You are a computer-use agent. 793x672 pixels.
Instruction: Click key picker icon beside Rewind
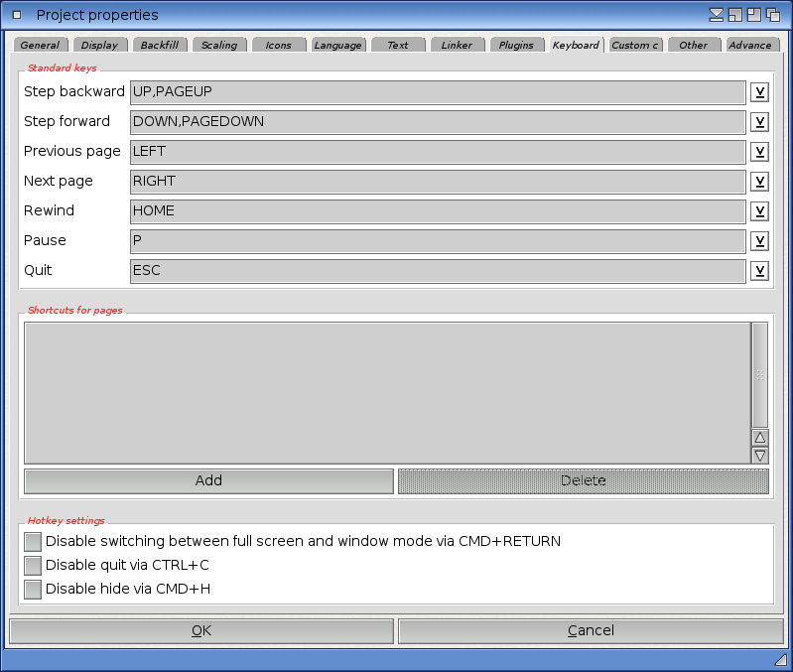pyautogui.click(x=759, y=211)
